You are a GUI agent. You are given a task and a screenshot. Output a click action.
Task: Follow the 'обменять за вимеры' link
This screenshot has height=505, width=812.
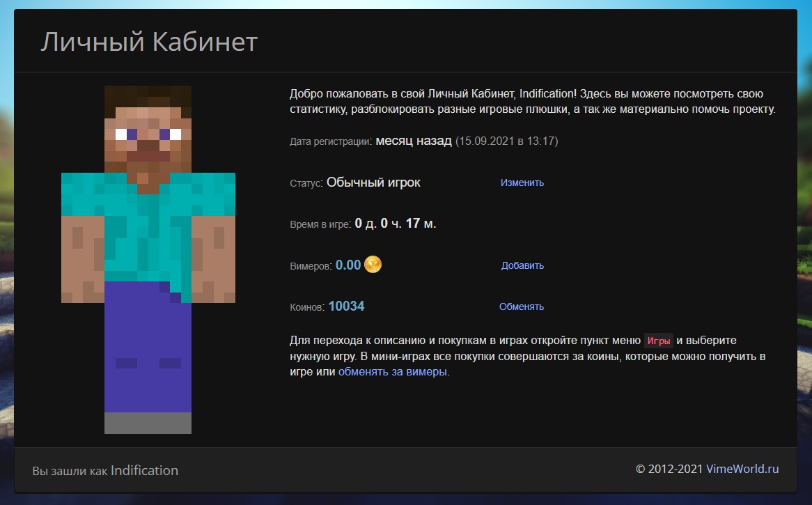click(393, 372)
